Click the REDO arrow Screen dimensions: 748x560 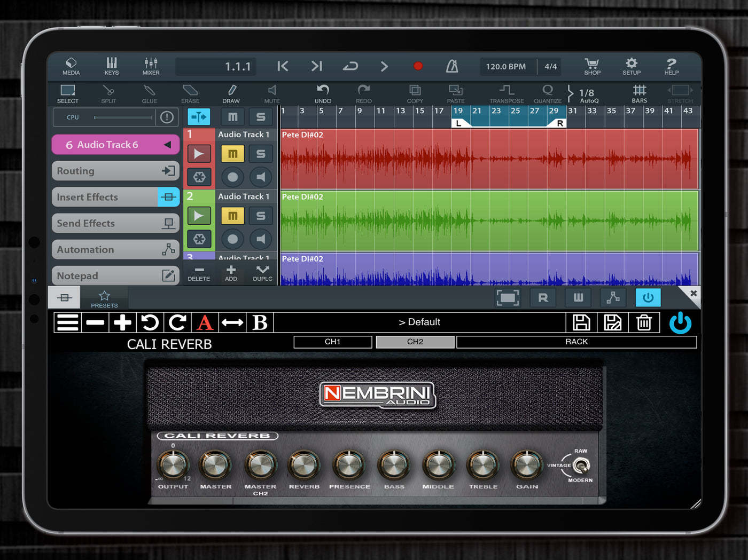364,94
